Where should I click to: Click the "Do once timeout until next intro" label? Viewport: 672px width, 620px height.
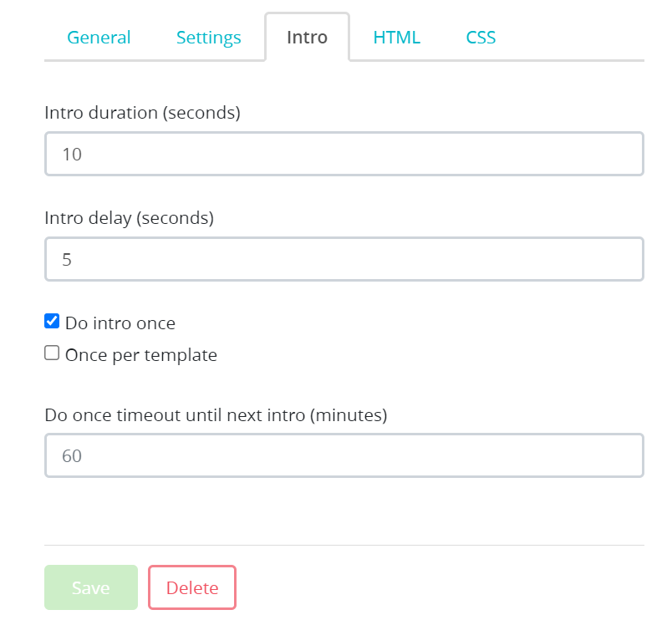(x=216, y=414)
